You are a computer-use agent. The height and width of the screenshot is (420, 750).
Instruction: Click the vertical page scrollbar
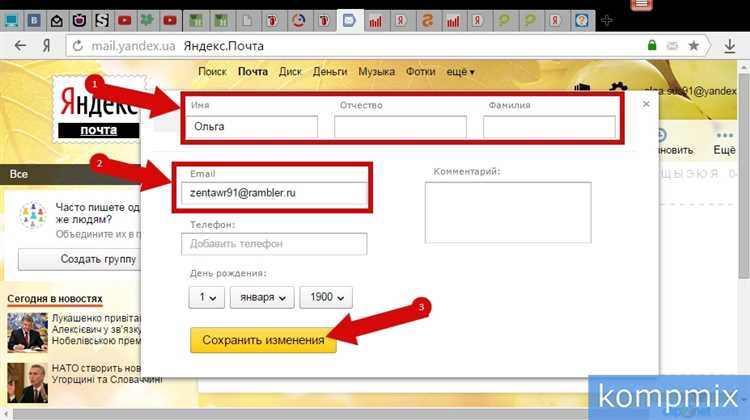point(744,177)
